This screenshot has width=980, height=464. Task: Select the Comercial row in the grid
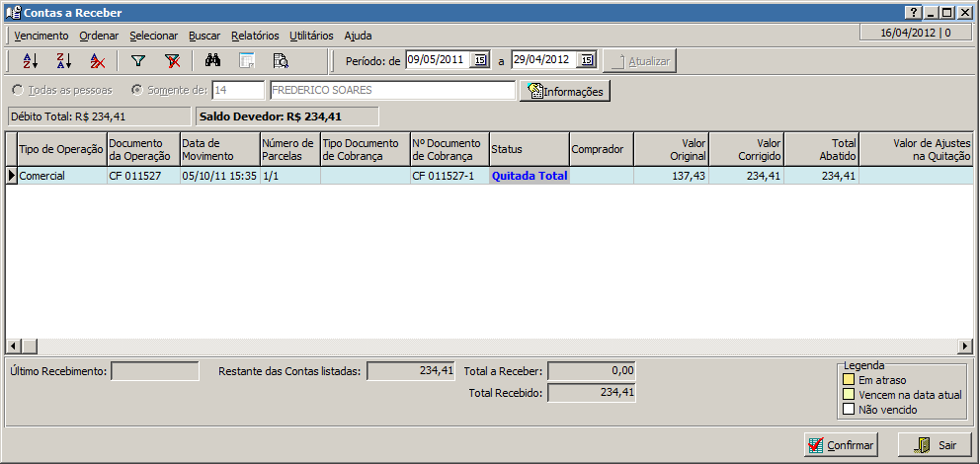tap(61, 176)
